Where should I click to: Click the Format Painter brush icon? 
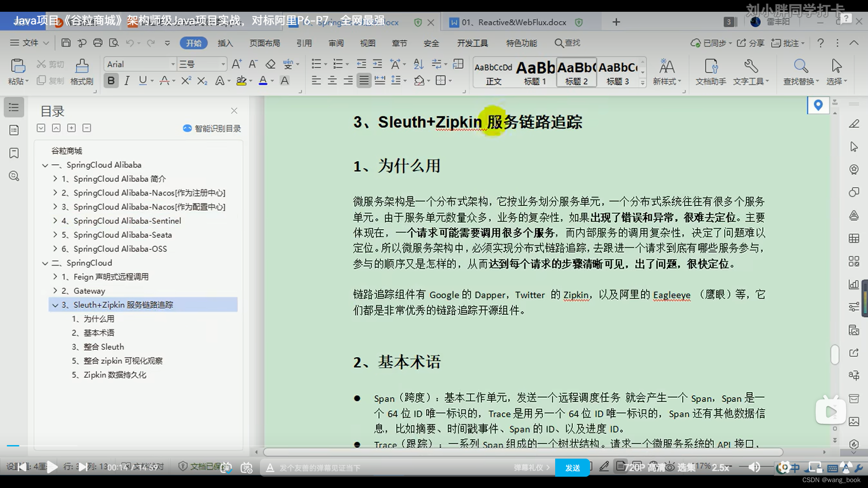point(82,66)
